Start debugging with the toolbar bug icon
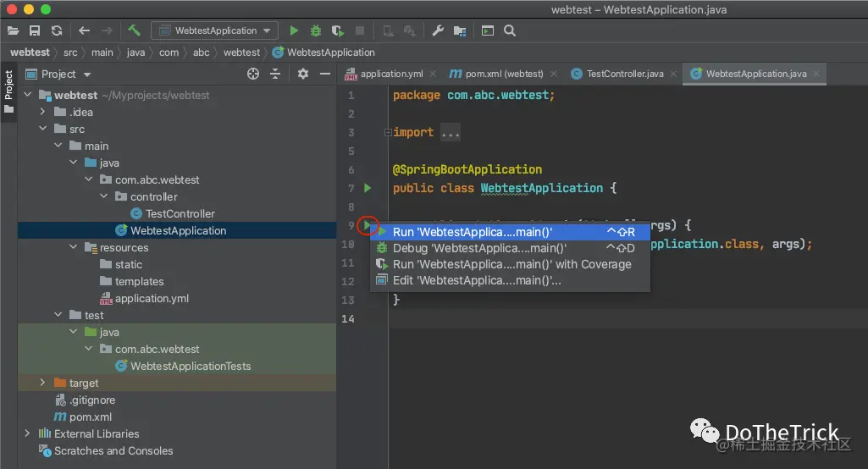 pyautogui.click(x=316, y=30)
